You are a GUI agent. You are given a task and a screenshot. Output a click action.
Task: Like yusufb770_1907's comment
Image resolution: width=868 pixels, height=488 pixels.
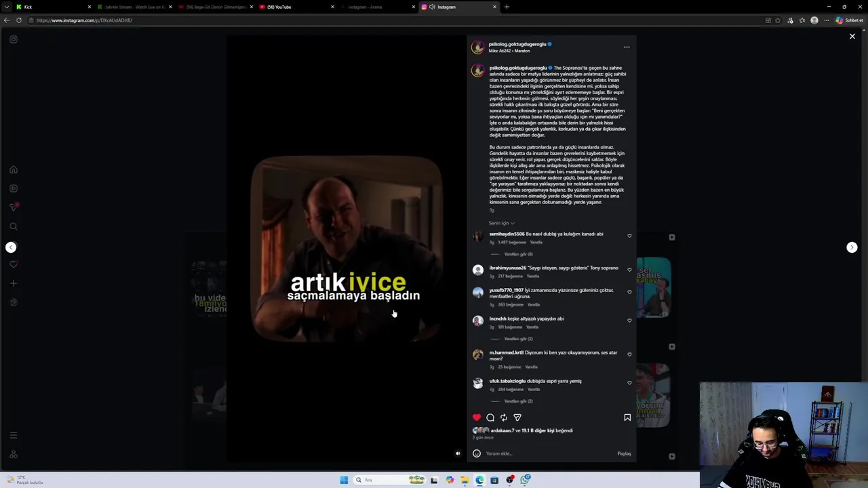629,292
